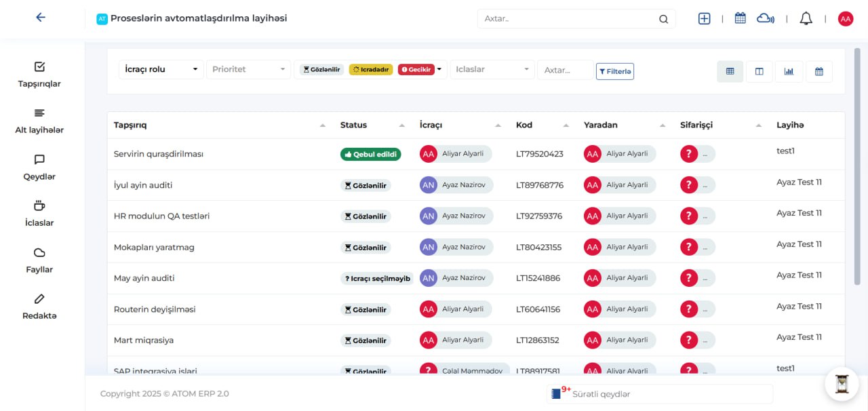Toggle the Gecikir status filter chip
868x411 pixels.
click(415, 69)
